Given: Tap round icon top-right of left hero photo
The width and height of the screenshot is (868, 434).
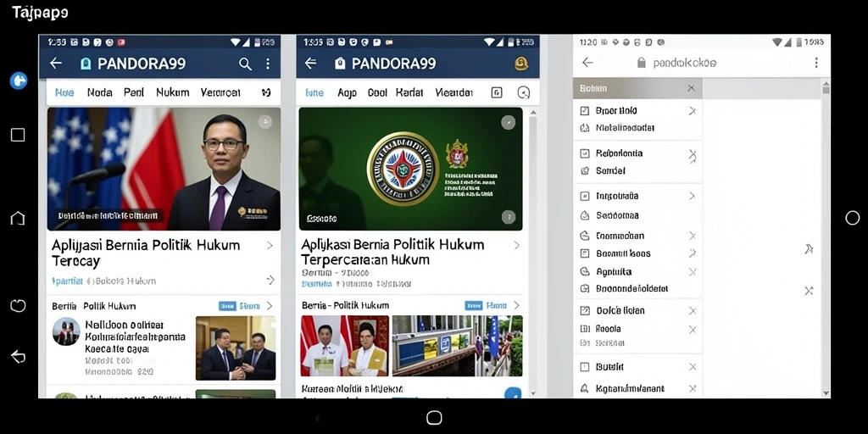Looking at the screenshot, I should tap(265, 122).
